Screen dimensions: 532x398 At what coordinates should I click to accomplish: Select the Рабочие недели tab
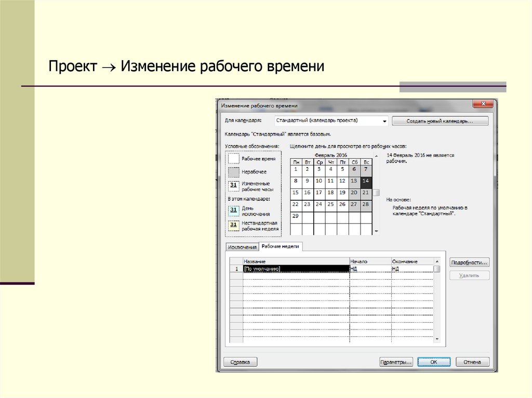(280, 246)
